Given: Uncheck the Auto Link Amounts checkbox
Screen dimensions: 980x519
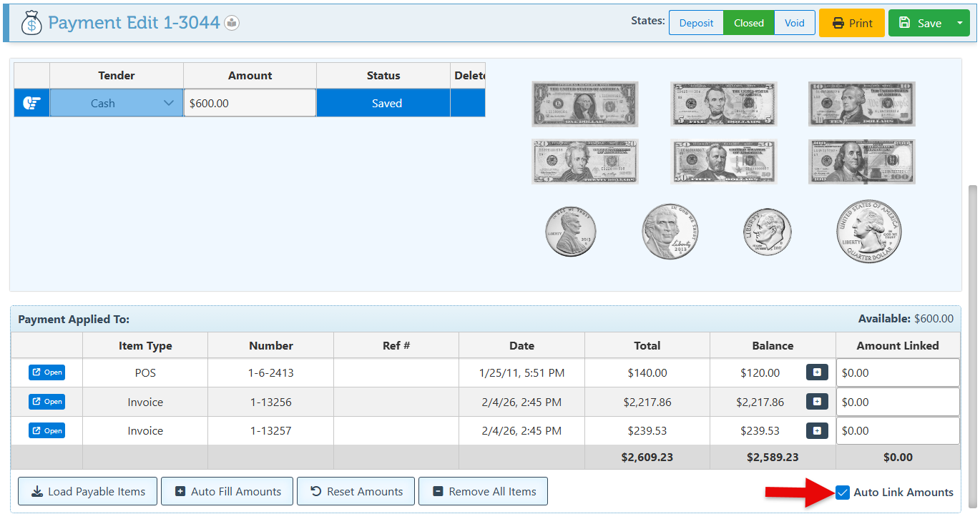Looking at the screenshot, I should (843, 493).
